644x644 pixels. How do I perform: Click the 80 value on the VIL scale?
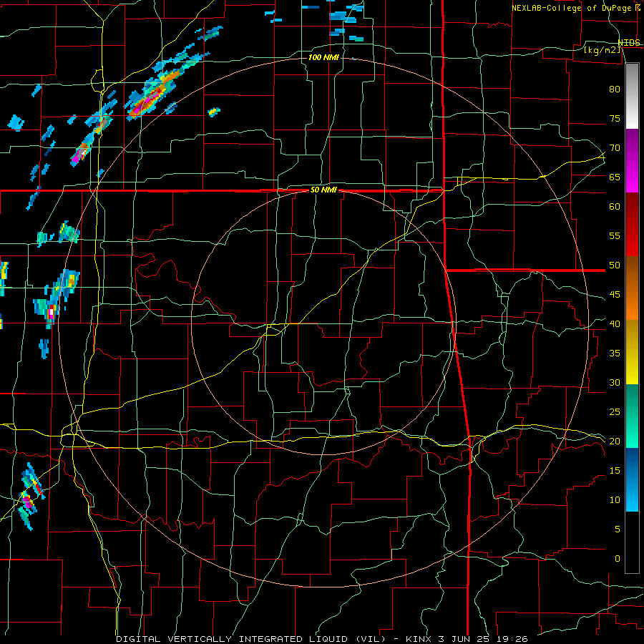[x=615, y=89]
